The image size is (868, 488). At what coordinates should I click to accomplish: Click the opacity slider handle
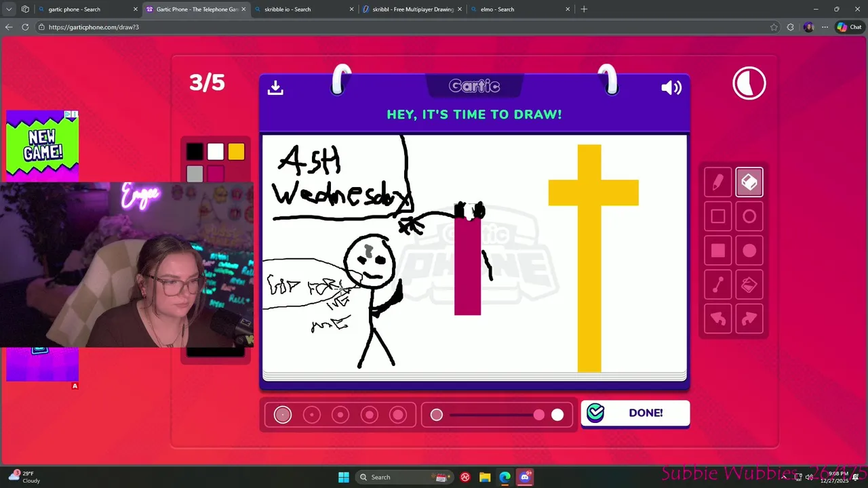point(539,415)
